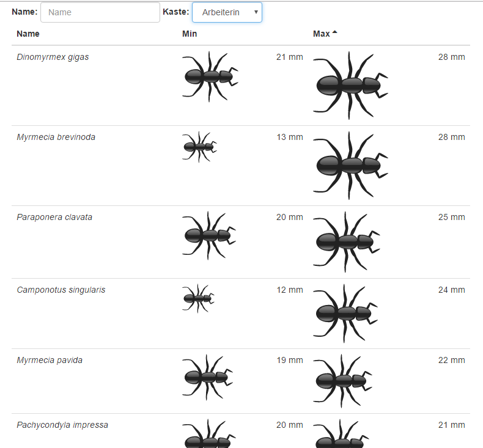Click the Camponotus singularis tiny minimum ant icon

199,298
